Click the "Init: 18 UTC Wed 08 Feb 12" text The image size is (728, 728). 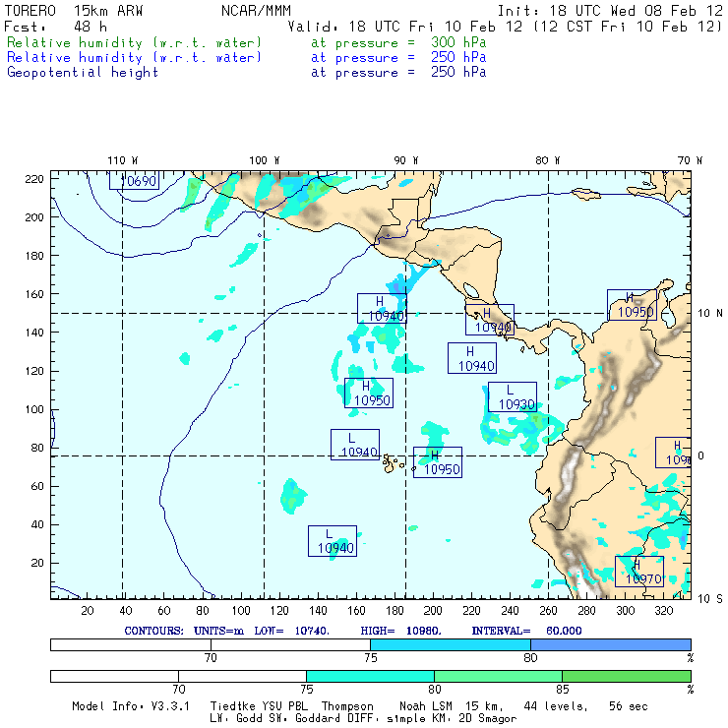coord(610,11)
